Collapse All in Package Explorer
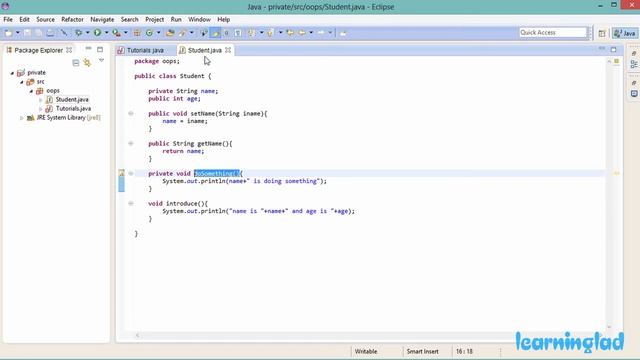The image size is (640, 360). coord(76,62)
